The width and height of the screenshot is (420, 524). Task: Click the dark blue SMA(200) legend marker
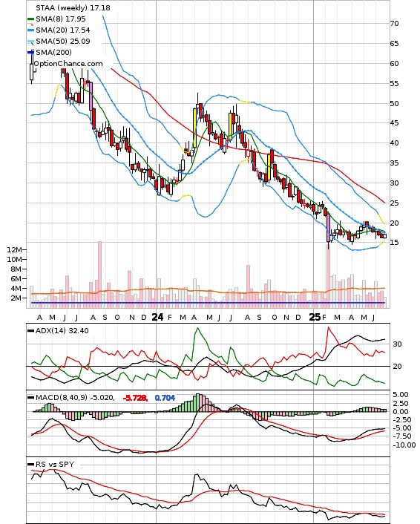(30, 53)
